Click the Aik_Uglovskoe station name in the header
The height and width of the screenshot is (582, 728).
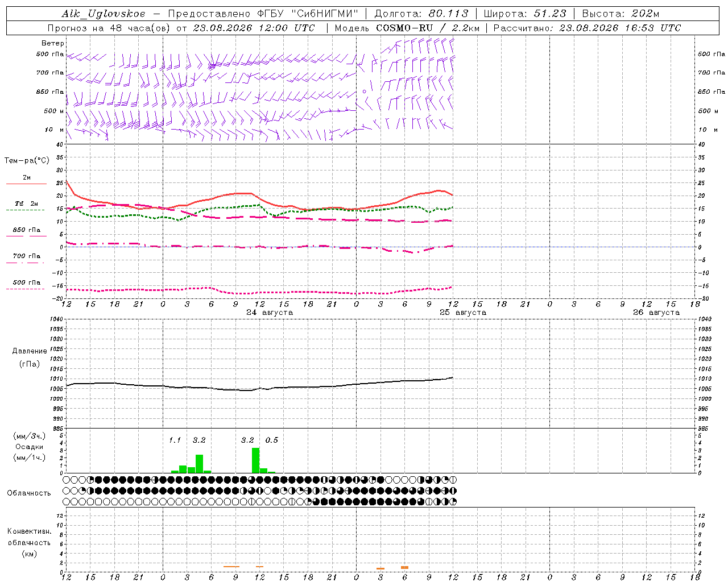pyautogui.click(x=104, y=14)
